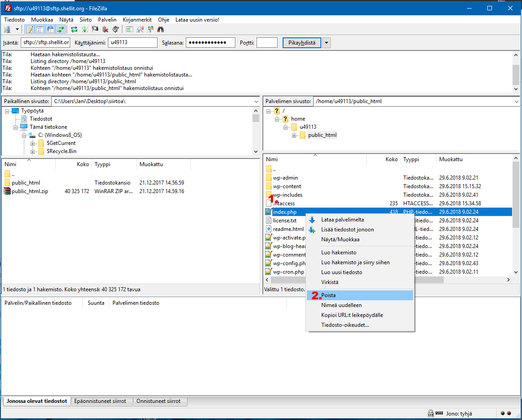Focus the Salasana password field
This screenshot has height=420, width=522.
(211, 43)
